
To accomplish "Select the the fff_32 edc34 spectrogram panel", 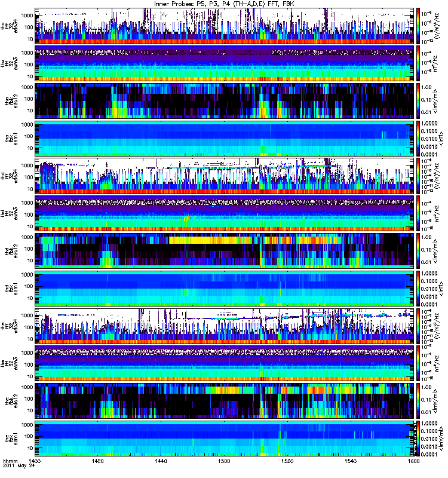I will (x=224, y=326).
